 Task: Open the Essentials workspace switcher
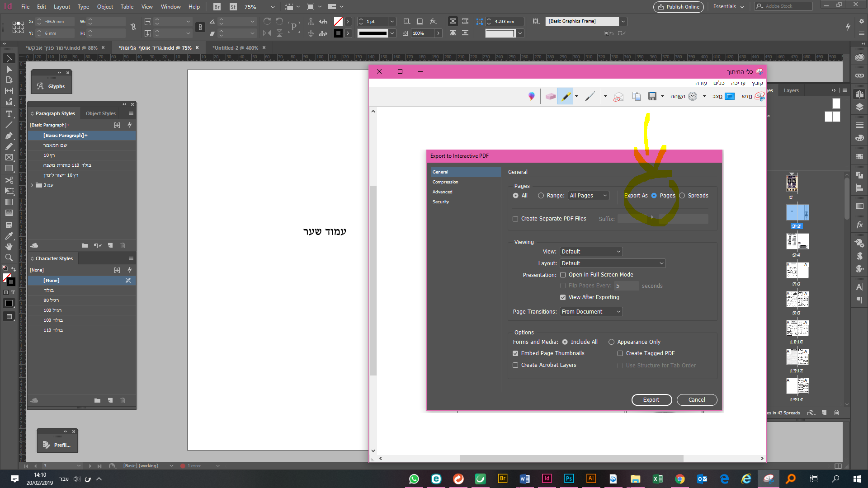[728, 7]
